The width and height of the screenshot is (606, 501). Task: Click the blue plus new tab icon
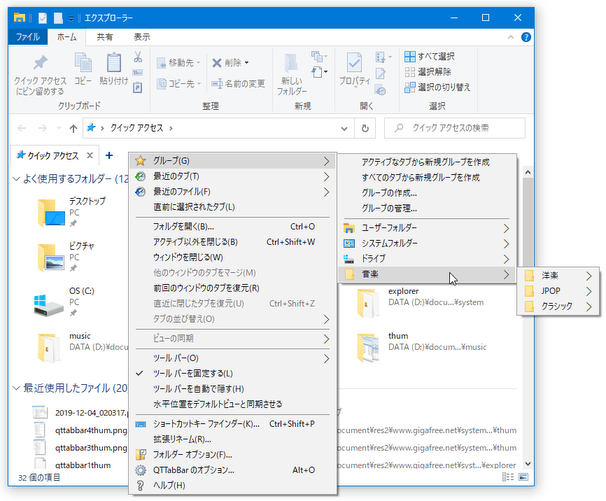109,155
